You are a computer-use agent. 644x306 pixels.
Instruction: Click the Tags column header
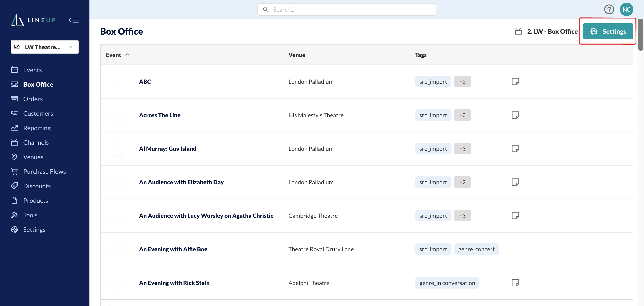pos(421,55)
